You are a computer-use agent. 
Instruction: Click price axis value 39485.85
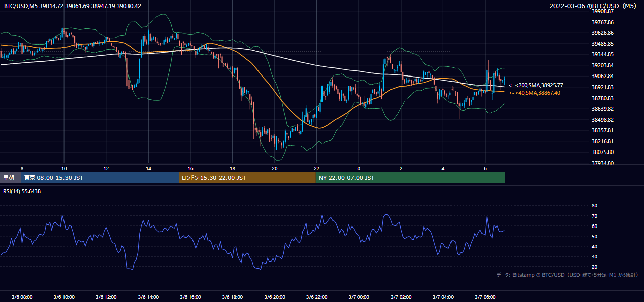click(603, 44)
